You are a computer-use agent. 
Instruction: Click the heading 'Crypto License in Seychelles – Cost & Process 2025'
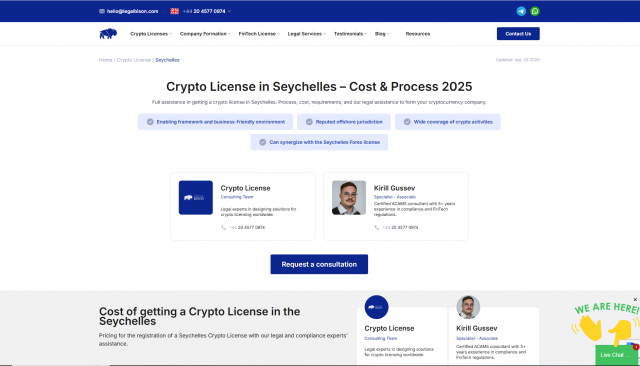(x=319, y=87)
